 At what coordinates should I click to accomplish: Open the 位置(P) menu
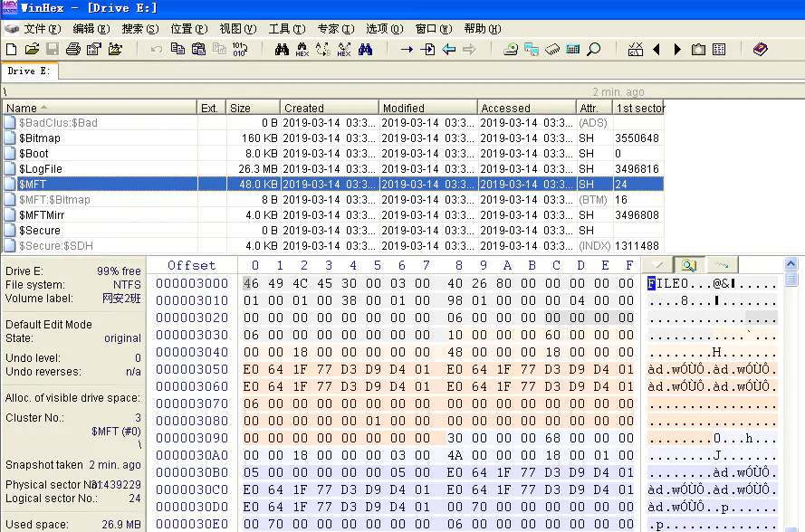pos(189,29)
